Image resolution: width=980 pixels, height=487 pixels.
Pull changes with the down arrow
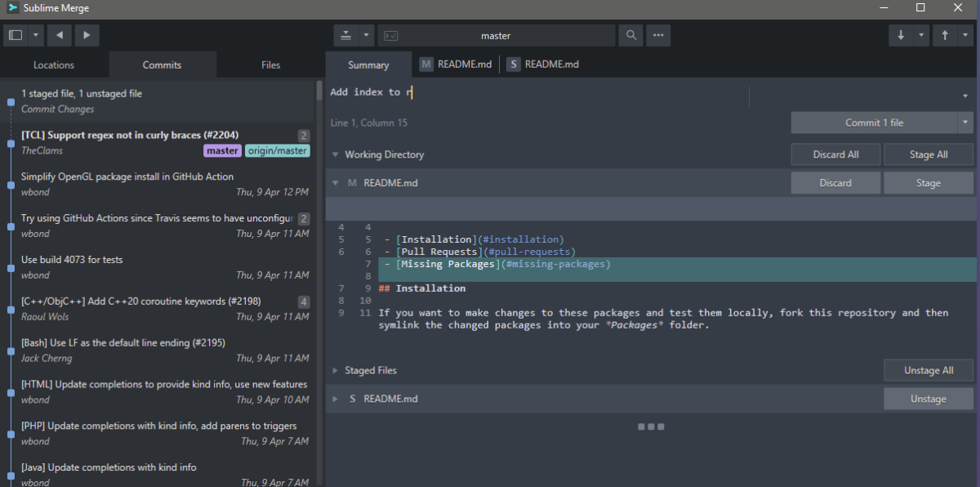(901, 35)
